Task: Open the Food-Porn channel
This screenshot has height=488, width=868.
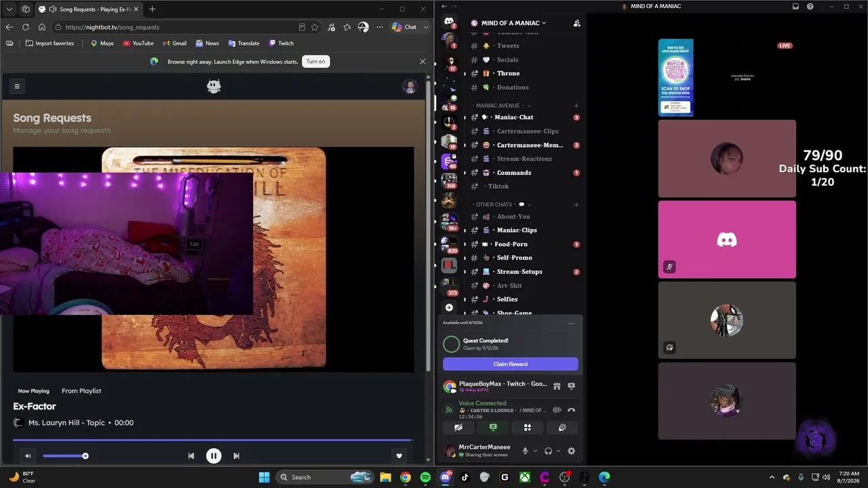Action: point(526,244)
